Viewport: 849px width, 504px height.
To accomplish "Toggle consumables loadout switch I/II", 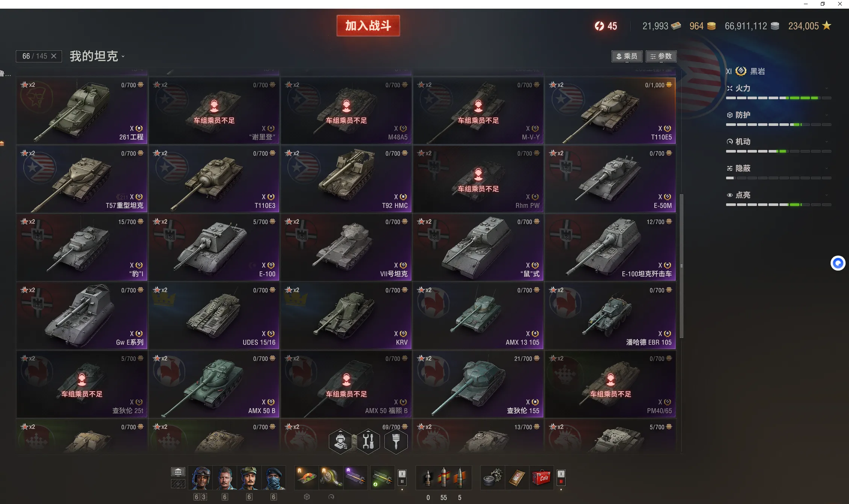I will 561,478.
